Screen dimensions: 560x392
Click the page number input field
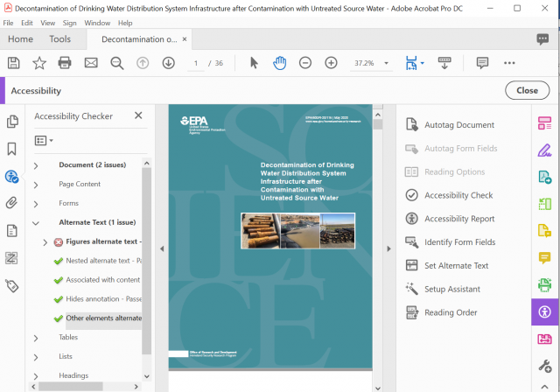(x=197, y=63)
